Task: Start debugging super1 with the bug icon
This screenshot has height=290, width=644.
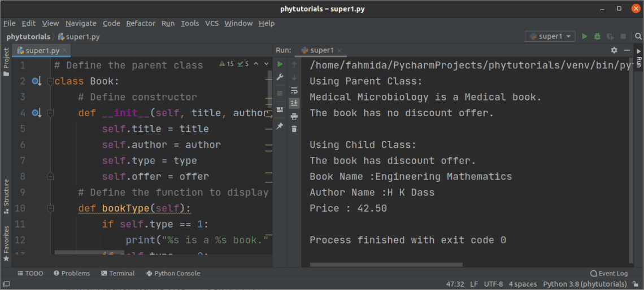Action: [597, 37]
